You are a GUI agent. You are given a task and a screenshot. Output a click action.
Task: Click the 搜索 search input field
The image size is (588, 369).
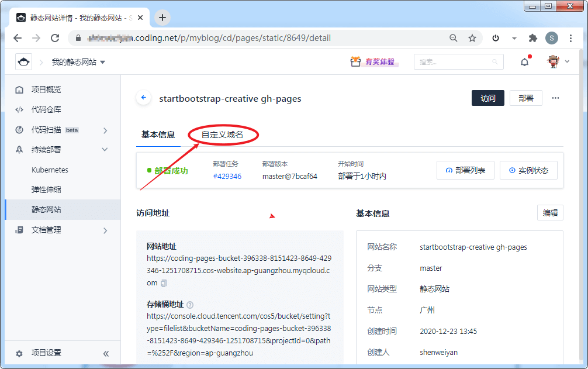coord(458,62)
